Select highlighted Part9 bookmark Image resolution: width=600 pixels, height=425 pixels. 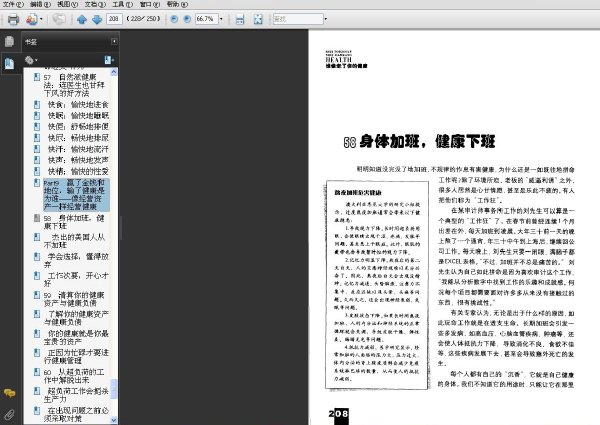76,195
